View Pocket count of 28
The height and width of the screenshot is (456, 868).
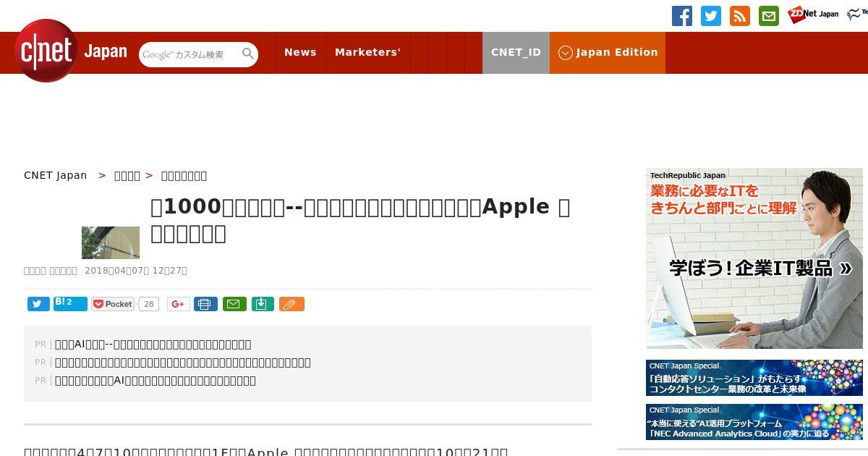[149, 304]
